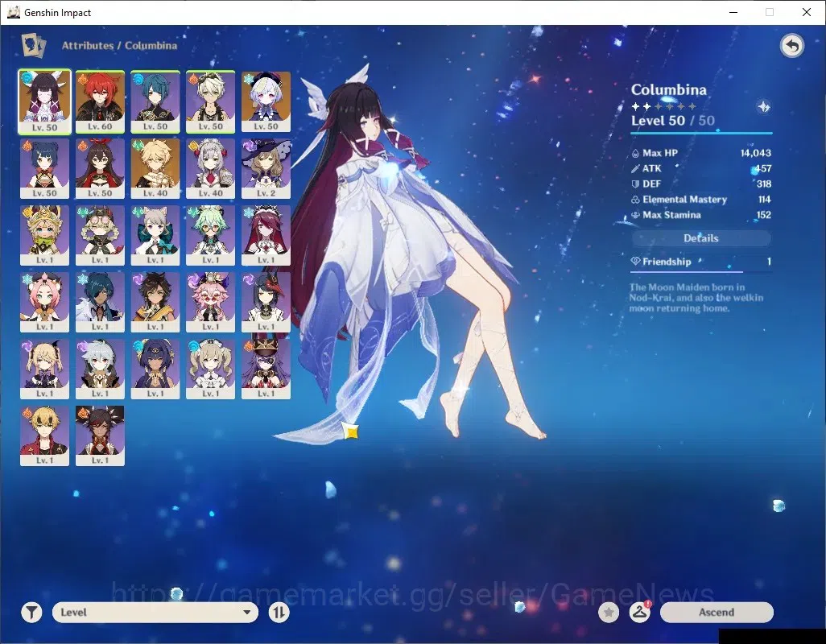Toggle ascending/descending sort order
The width and height of the screenshot is (826, 644).
click(279, 613)
